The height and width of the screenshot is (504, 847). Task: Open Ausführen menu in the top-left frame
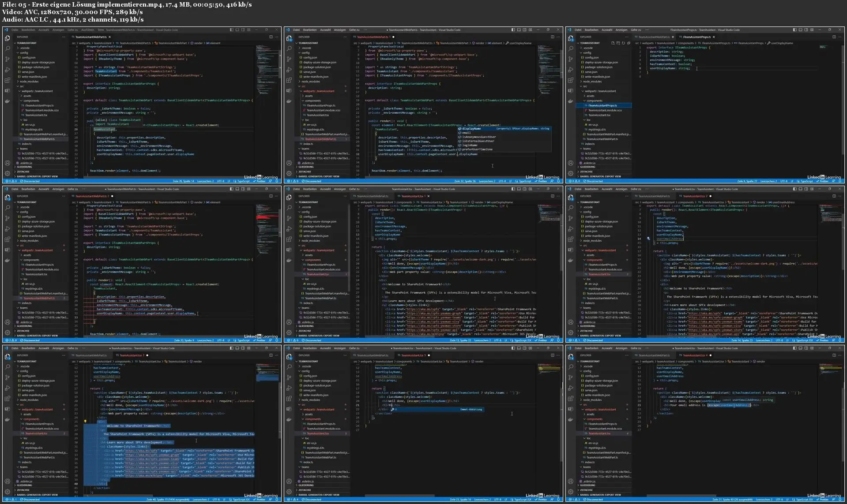click(87, 30)
